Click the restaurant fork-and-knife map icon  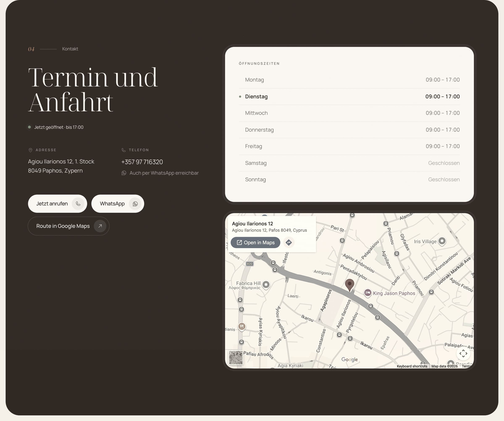(x=242, y=327)
